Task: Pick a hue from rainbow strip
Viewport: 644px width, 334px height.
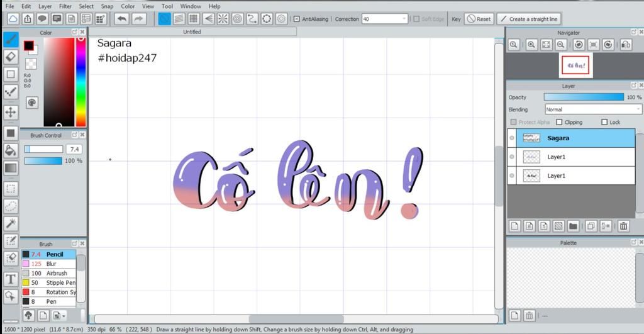Action: click(x=81, y=82)
